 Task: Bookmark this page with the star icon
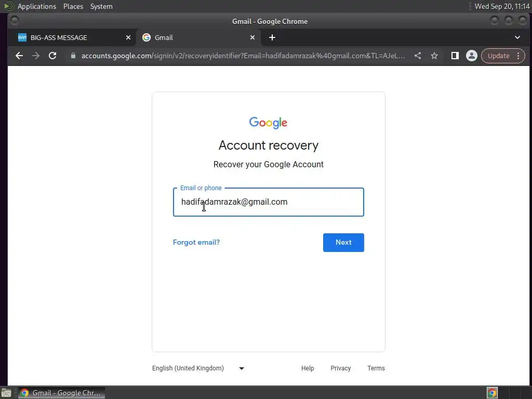pyautogui.click(x=434, y=56)
